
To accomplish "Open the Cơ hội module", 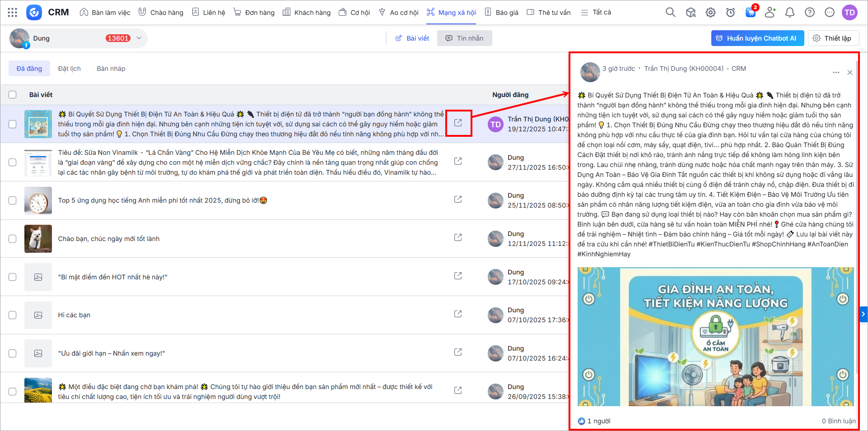I will point(354,12).
